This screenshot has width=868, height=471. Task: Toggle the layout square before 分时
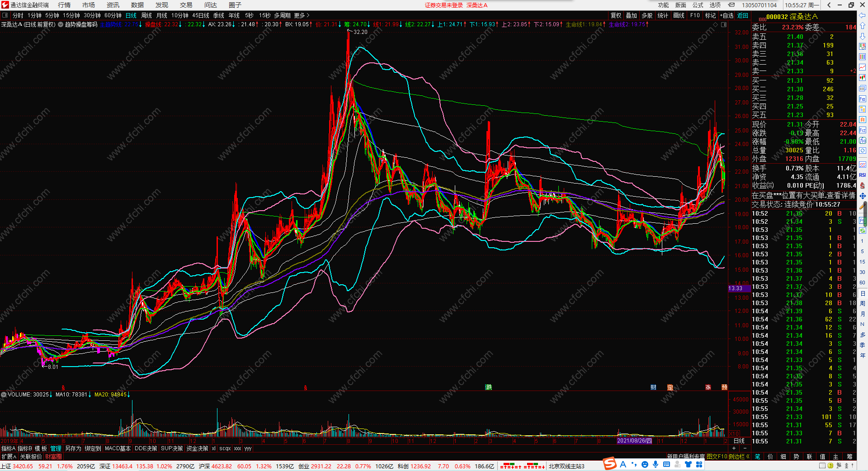click(x=5, y=15)
